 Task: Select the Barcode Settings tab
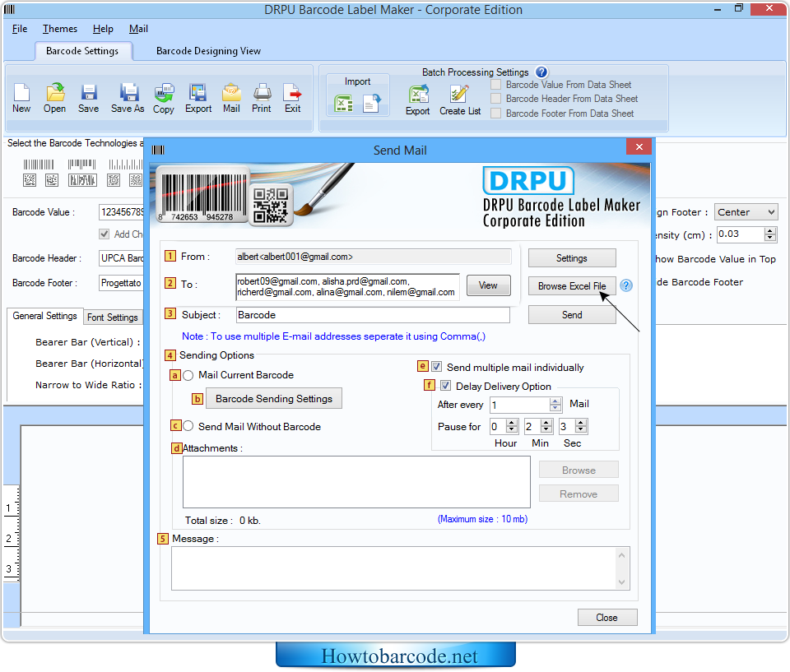click(82, 51)
